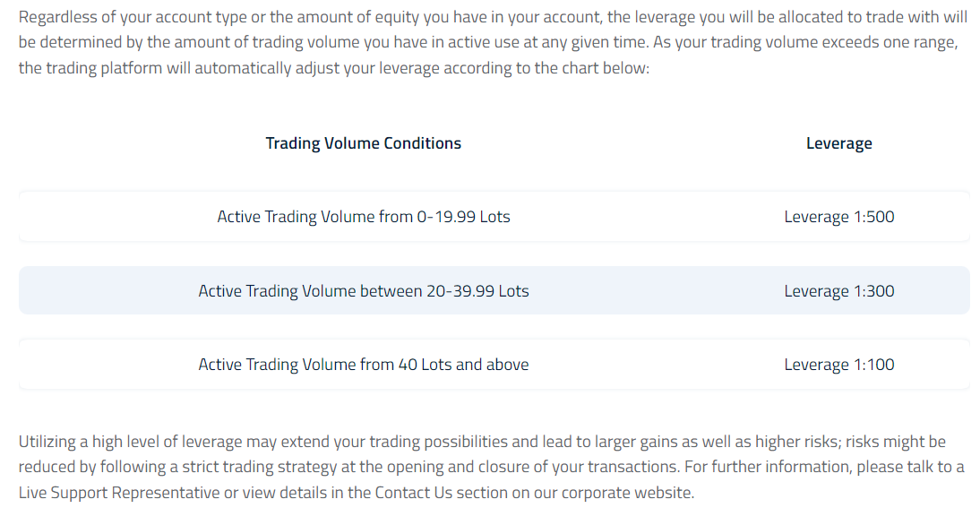Click the Leverage 1:100 cell
This screenshot has height=508, width=980.
(x=838, y=365)
